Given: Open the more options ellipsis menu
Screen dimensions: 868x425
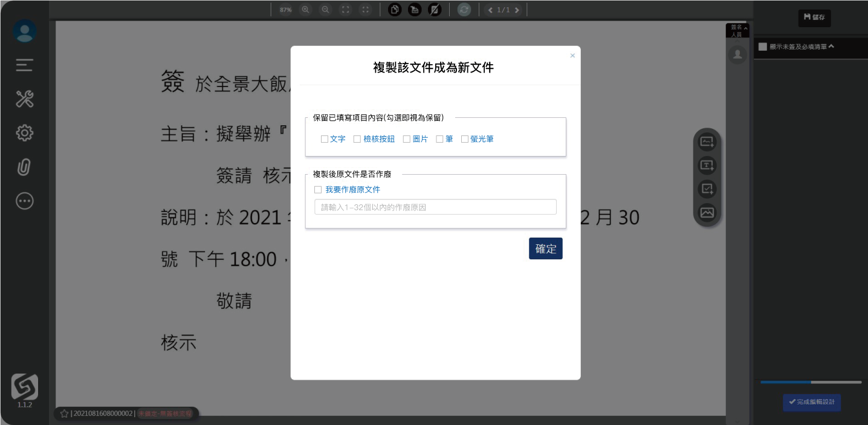Looking at the screenshot, I should pos(25,201).
